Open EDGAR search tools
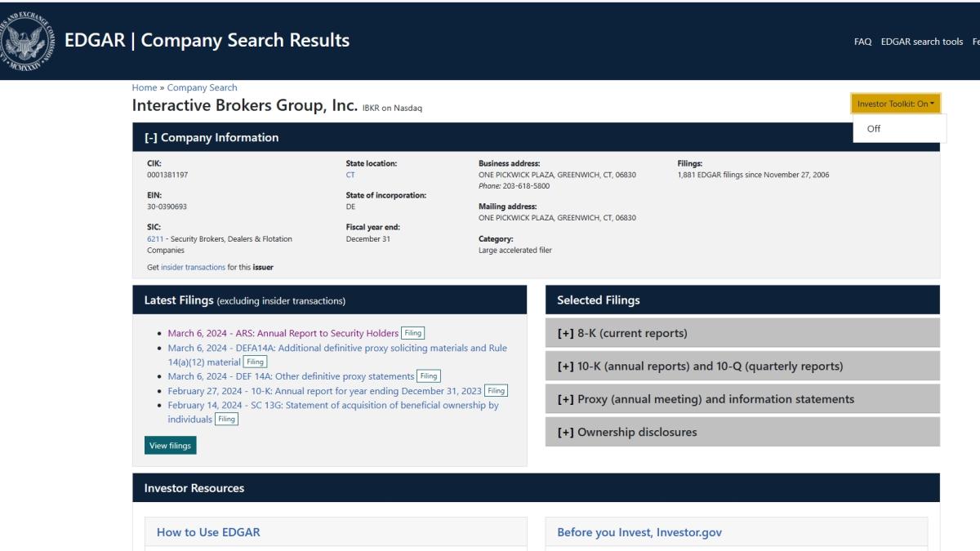The image size is (980, 551). tap(923, 41)
